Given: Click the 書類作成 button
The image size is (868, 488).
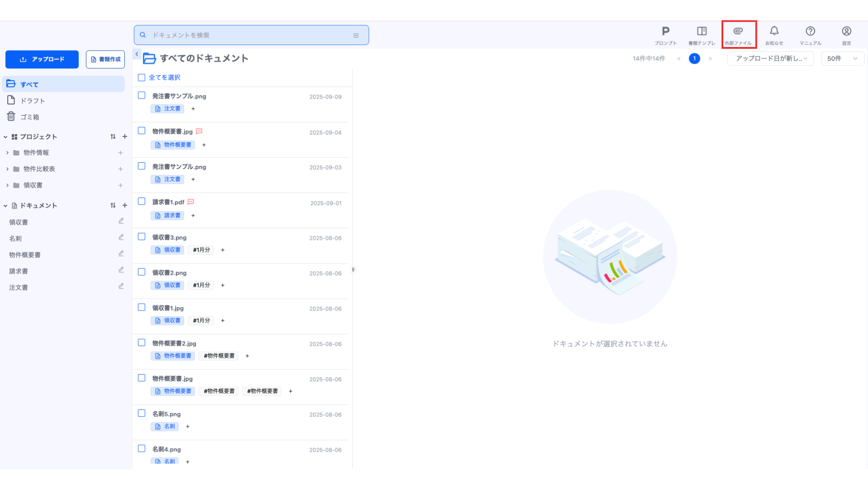Looking at the screenshot, I should (x=105, y=59).
